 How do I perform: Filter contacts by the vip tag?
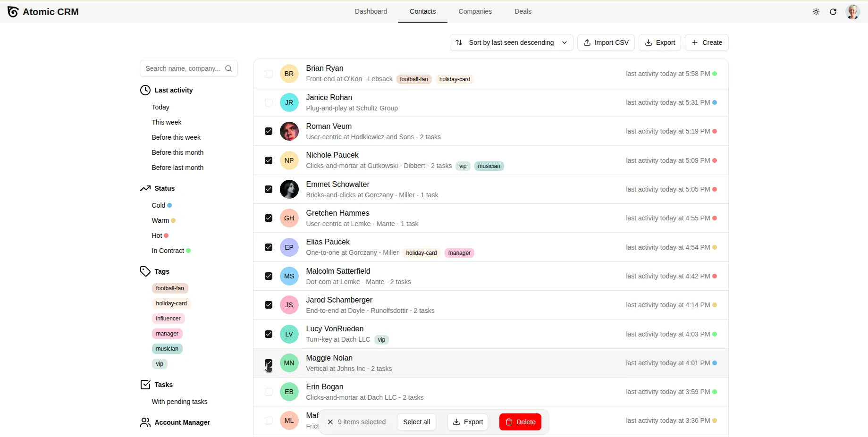[159, 363]
